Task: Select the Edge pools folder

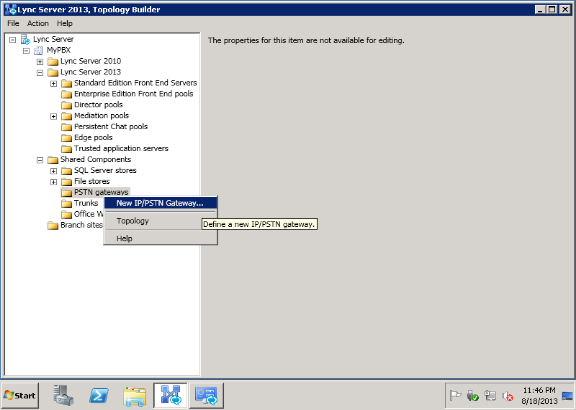Action: [93, 137]
